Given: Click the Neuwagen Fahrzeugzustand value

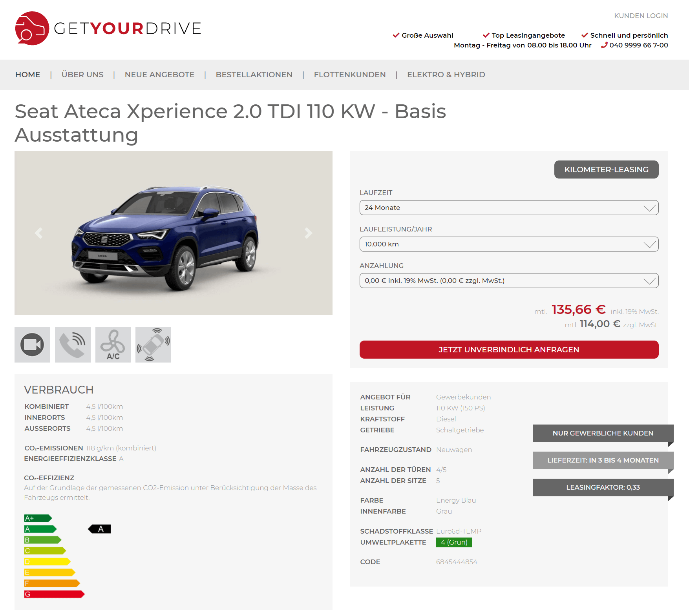Looking at the screenshot, I should pyautogui.click(x=454, y=450).
